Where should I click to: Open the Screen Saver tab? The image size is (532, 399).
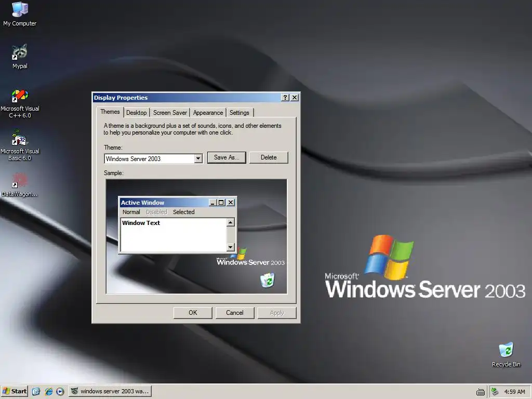tap(170, 113)
